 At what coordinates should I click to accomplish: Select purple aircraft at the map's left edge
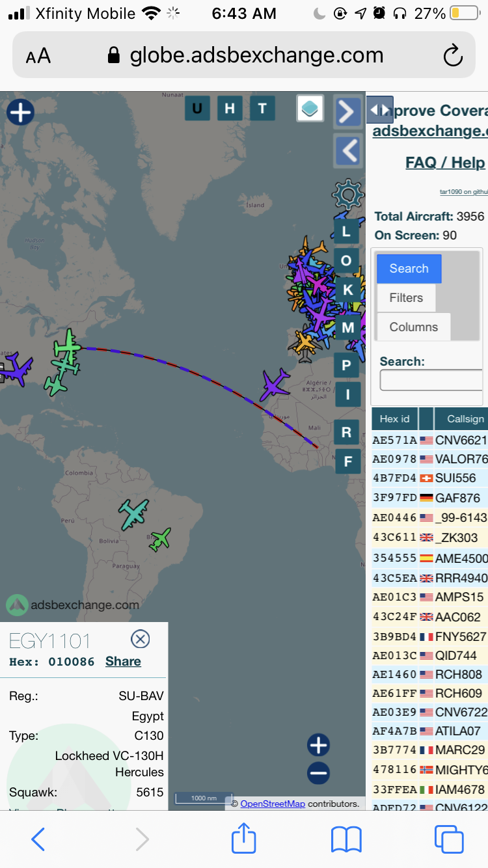tap(18, 369)
